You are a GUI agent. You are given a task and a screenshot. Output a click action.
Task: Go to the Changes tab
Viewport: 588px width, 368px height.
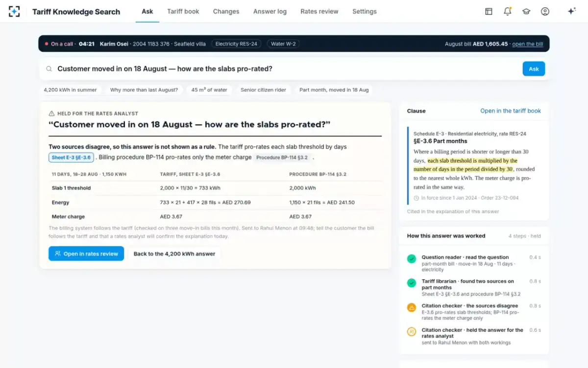click(226, 11)
